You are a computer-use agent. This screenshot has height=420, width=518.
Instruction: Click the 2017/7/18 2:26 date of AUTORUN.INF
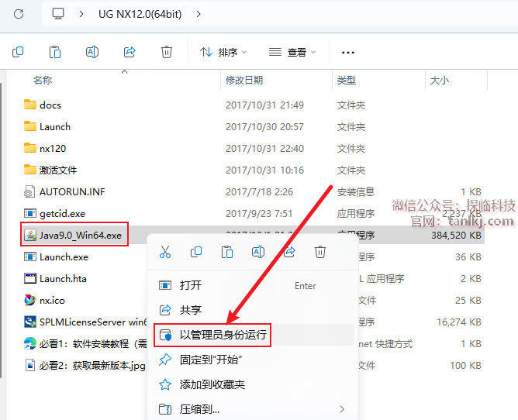pos(259,192)
